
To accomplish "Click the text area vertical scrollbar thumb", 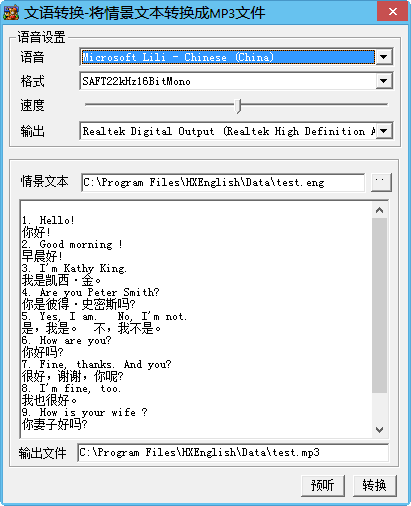I will (379, 305).
